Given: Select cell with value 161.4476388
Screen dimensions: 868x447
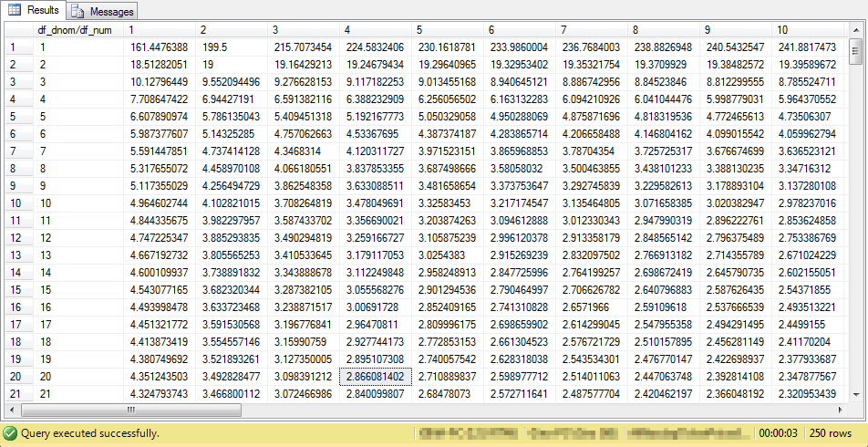Looking at the screenshot, I should coord(160,47).
